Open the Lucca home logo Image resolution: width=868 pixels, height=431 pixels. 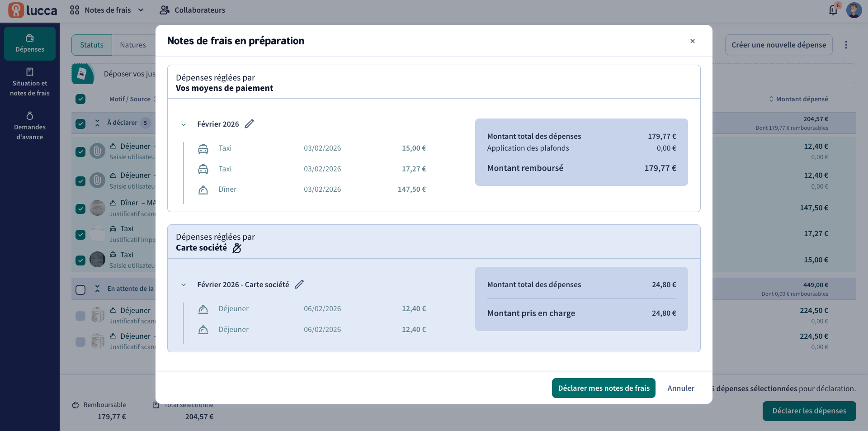coord(33,10)
